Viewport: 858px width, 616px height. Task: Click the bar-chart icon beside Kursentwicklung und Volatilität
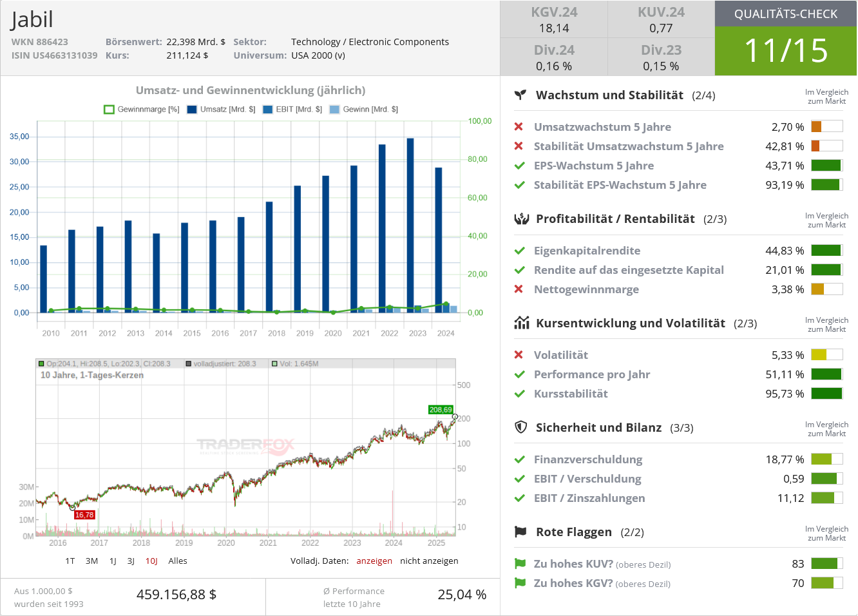(521, 323)
